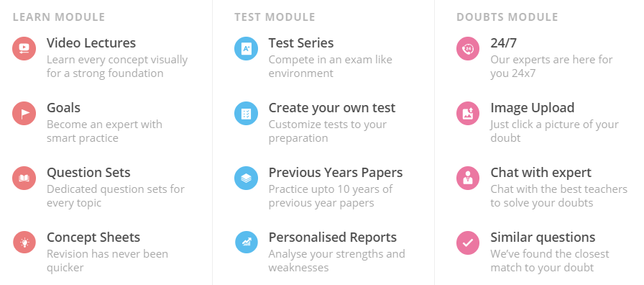The width and height of the screenshot is (644, 285).
Task: Select the Test Series A+ icon
Action: (246, 48)
